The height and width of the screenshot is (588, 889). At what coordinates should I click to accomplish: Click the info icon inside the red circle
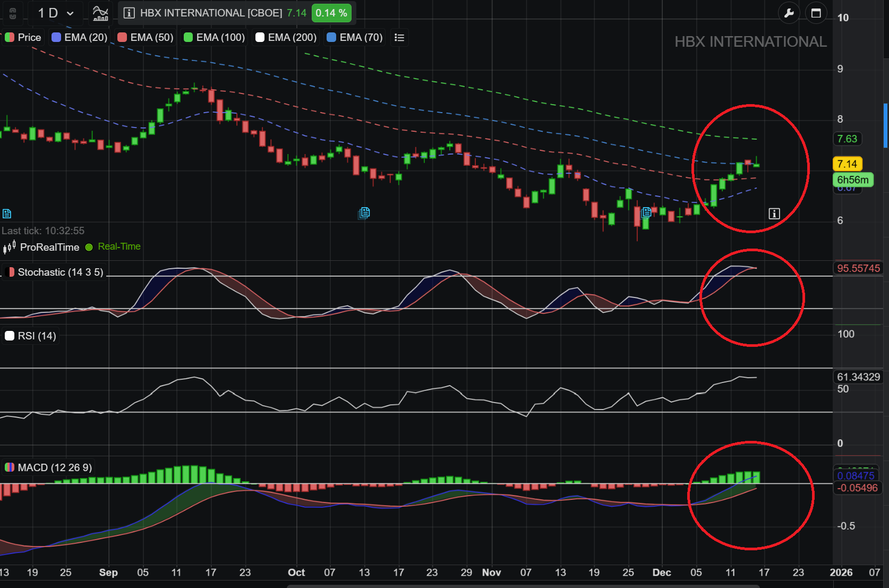pyautogui.click(x=774, y=214)
